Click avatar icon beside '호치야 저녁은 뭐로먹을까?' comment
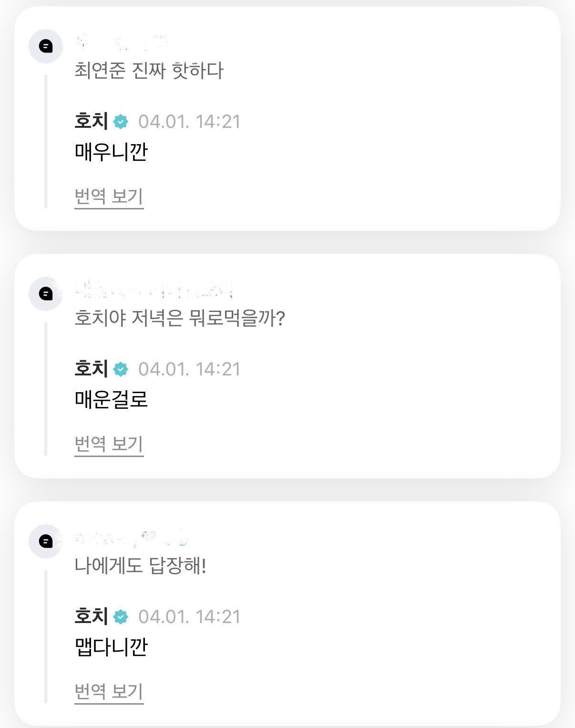This screenshot has height=728, width=575. pos(46,293)
